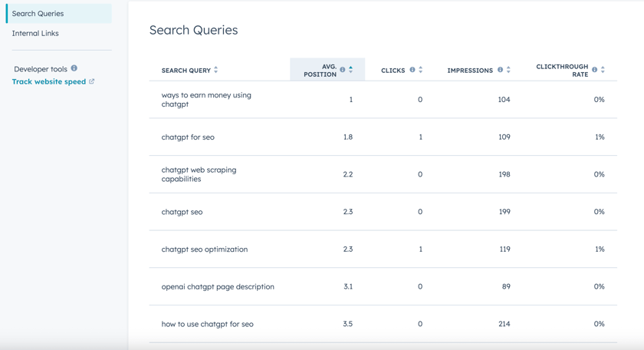This screenshot has width=644, height=350.
Task: Select the 'openai chatgpt page description' query
Action: pyautogui.click(x=218, y=286)
